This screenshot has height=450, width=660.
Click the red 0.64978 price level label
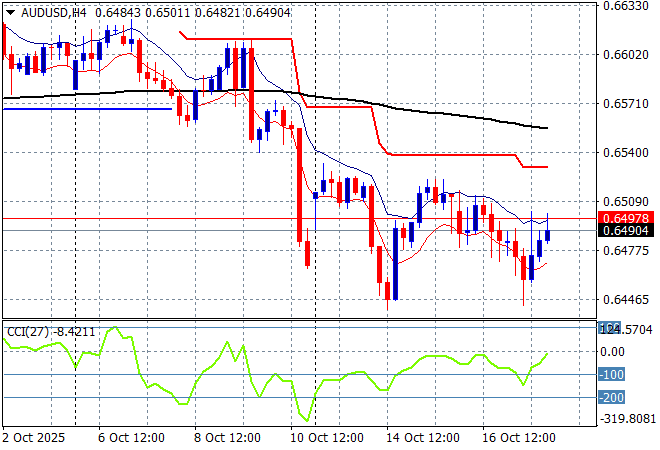625,218
